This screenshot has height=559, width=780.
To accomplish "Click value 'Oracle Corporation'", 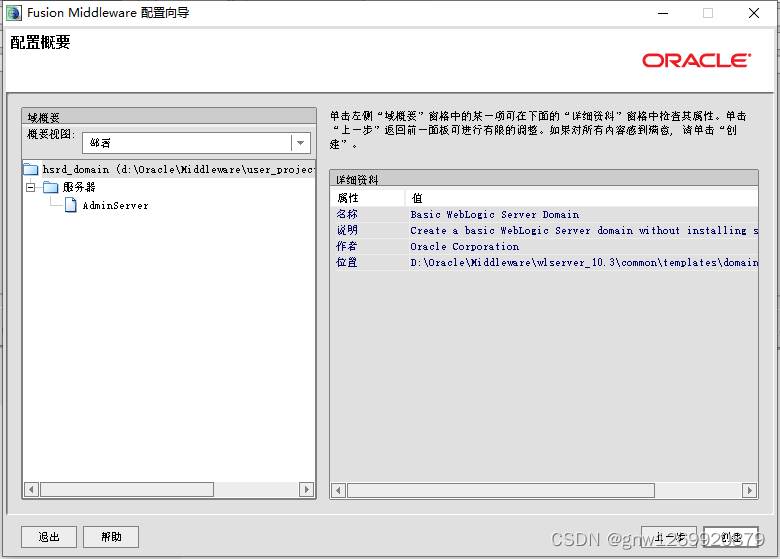I will point(465,246).
